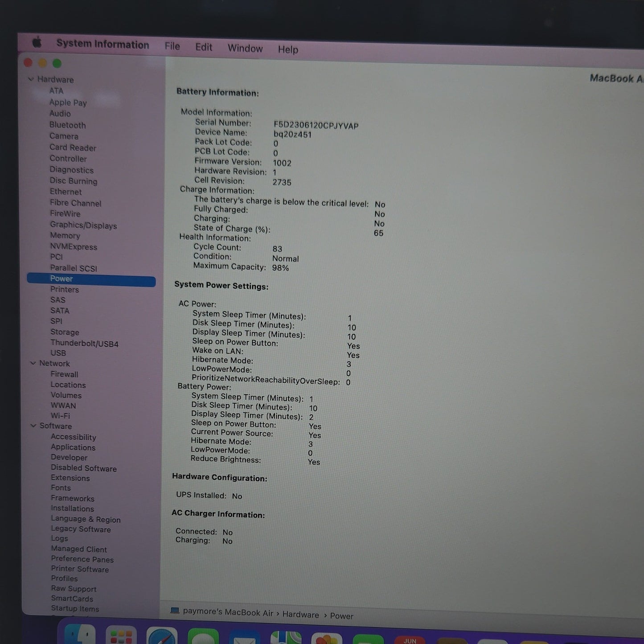Image resolution: width=644 pixels, height=644 pixels.
Task: Select Bluetooth in the sidebar
Action: tap(68, 125)
